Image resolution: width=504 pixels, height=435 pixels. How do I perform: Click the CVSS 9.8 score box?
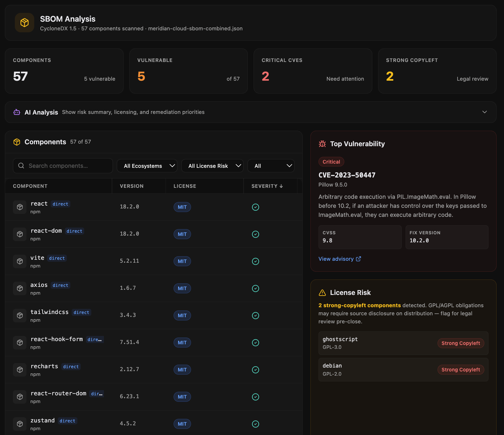(360, 237)
